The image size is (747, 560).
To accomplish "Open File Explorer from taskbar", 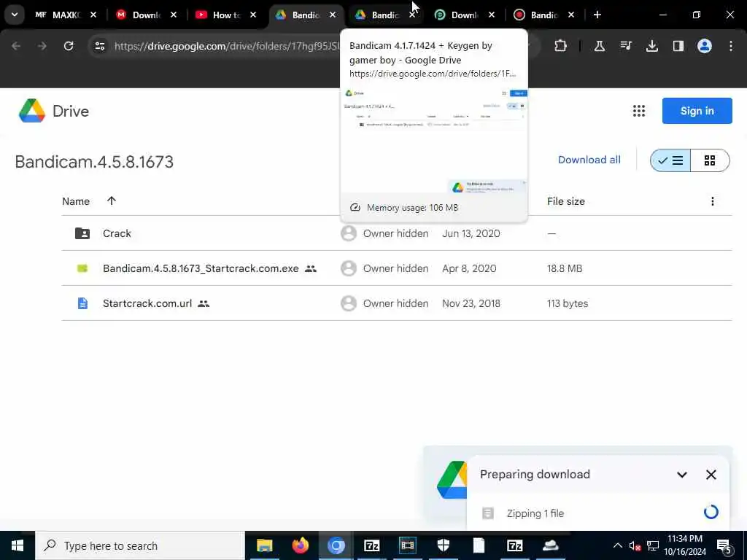I will tap(264, 545).
